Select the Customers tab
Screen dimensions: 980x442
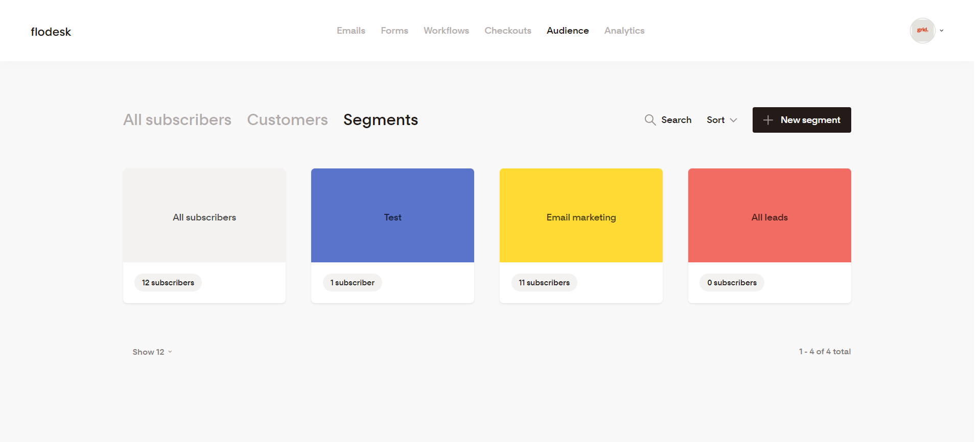(287, 120)
